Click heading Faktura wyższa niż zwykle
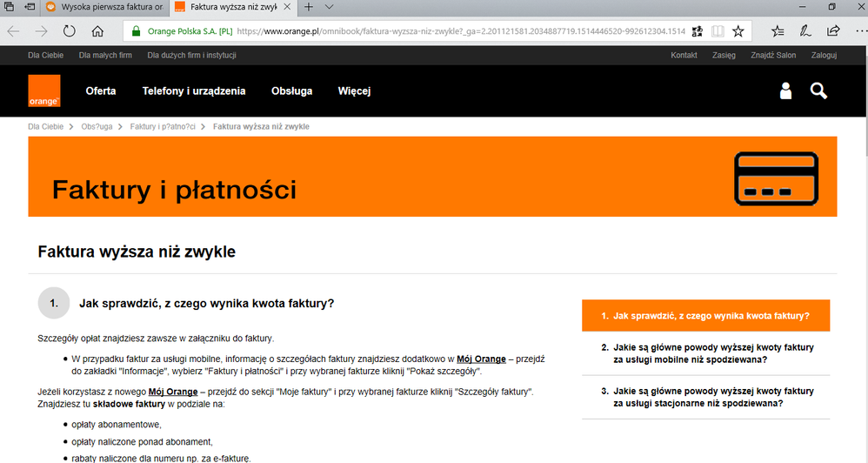The width and height of the screenshot is (868, 463). (x=137, y=252)
